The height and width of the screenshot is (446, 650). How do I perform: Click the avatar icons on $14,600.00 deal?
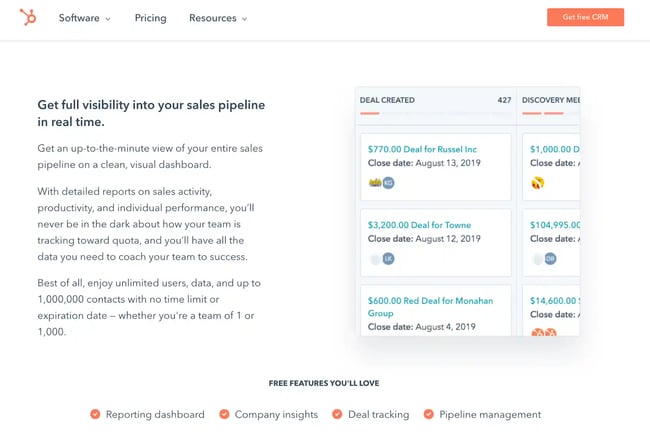(x=544, y=332)
